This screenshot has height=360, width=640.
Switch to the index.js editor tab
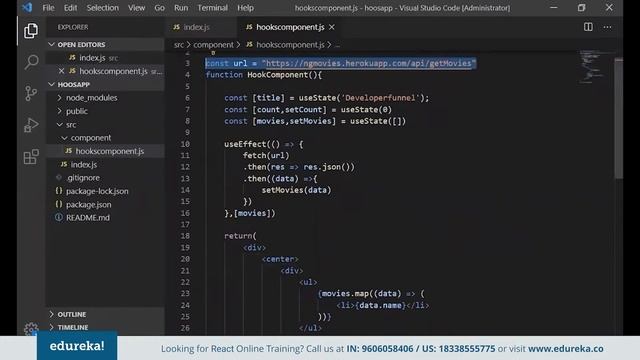(x=201, y=27)
